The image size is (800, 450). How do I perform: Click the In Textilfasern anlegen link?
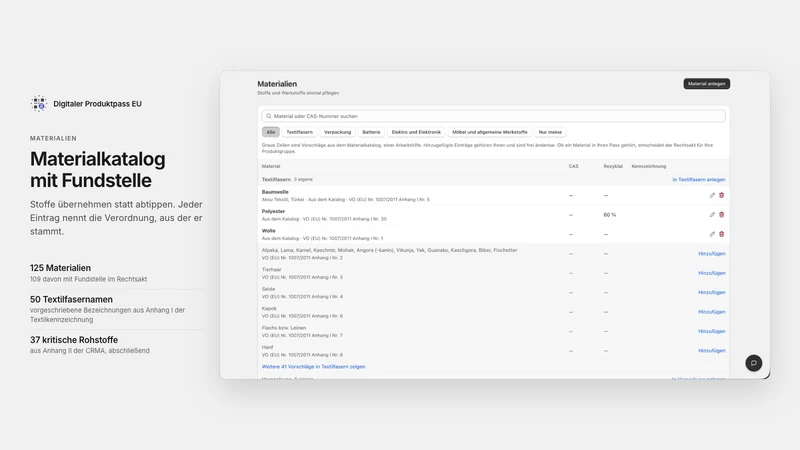[x=698, y=180]
